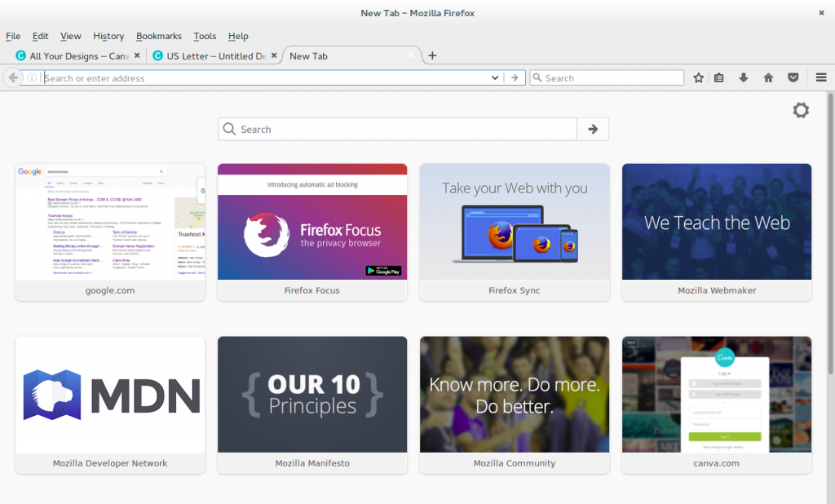The height and width of the screenshot is (504, 835).
Task: Click inside the center Search field
Action: pos(391,129)
